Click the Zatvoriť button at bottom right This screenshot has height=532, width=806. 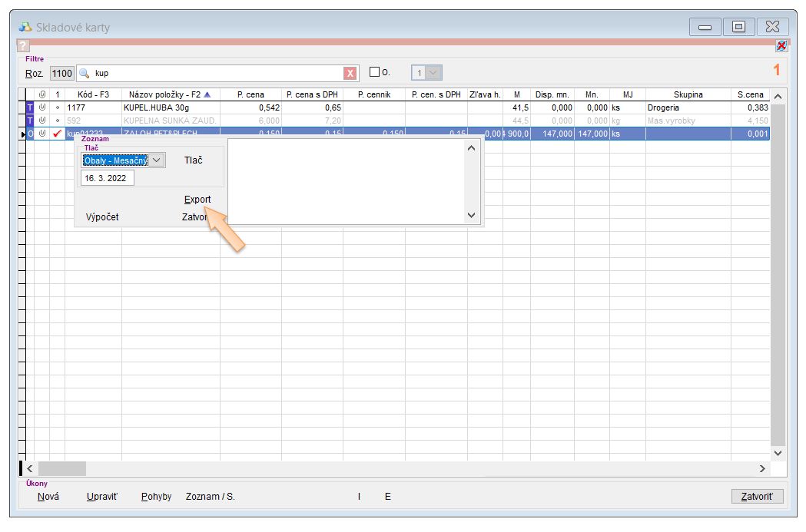coord(757,496)
